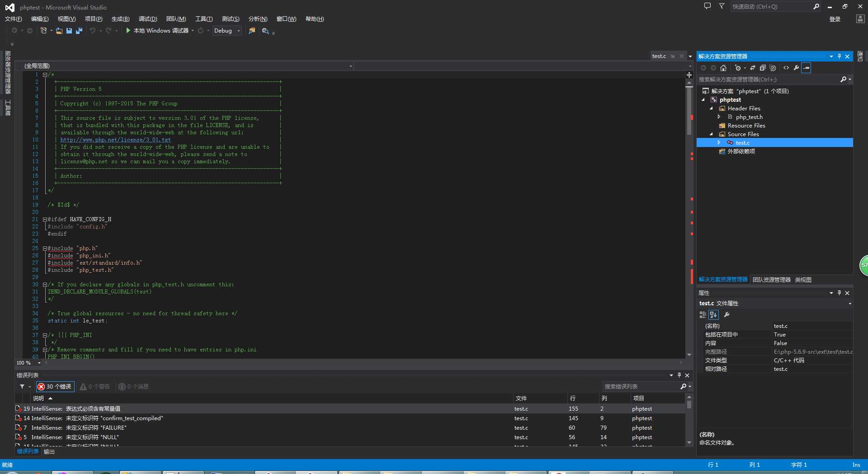This screenshot has height=474, width=868.
Task: Toggle the preview selected items button
Action: [x=806, y=68]
